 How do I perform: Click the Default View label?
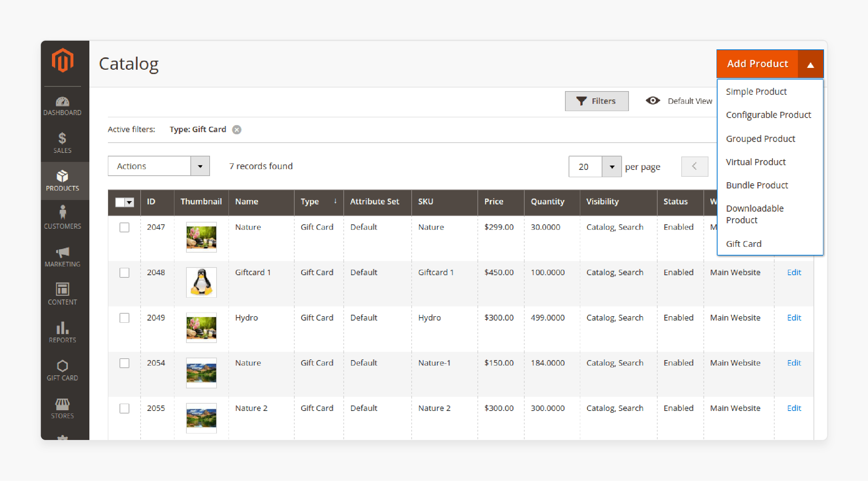(x=690, y=101)
